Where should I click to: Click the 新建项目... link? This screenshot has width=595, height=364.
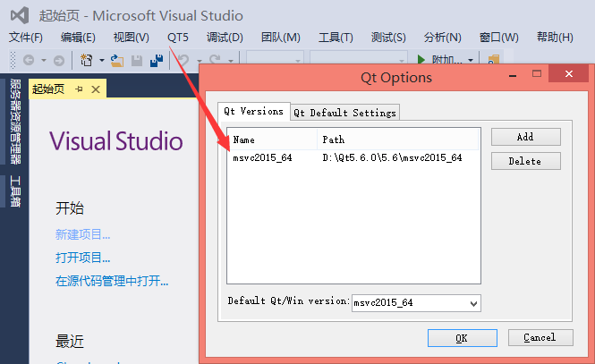click(82, 234)
